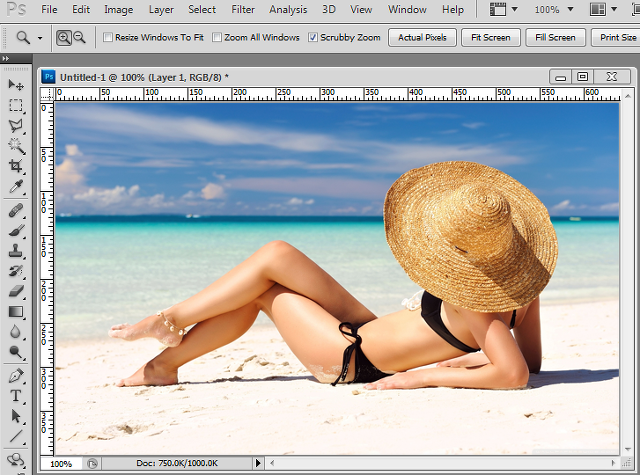The image size is (640, 475).
Task: Click the Actual Pixels button
Action: 422,38
